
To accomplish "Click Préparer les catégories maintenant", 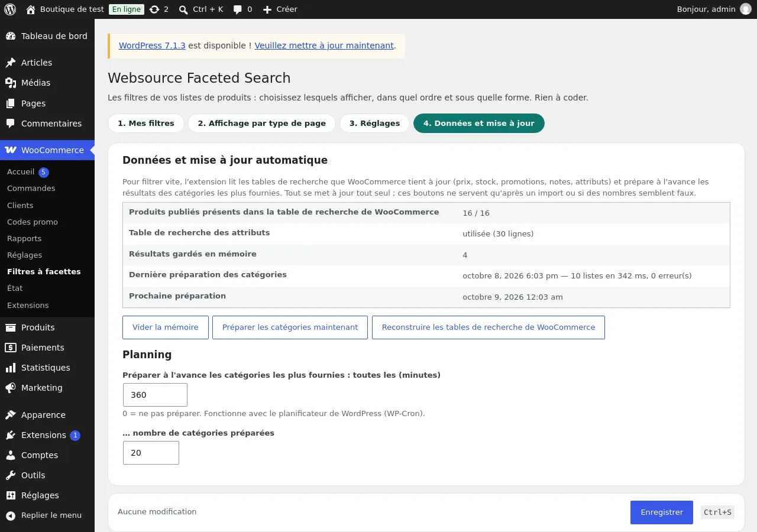I will 290,327.
